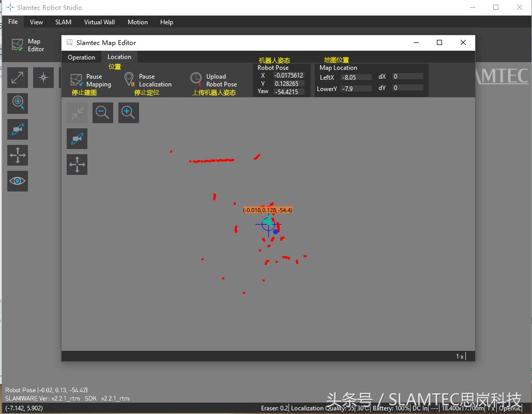This screenshot has width=532, height=414.
Task: Click the dY offset field
Action: pos(407,87)
